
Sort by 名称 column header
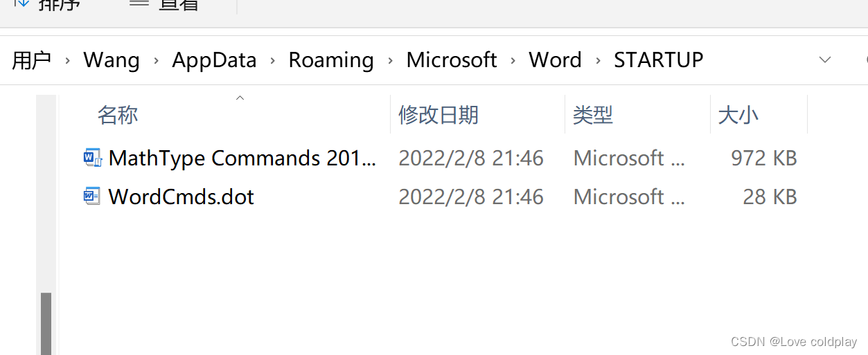click(x=118, y=115)
